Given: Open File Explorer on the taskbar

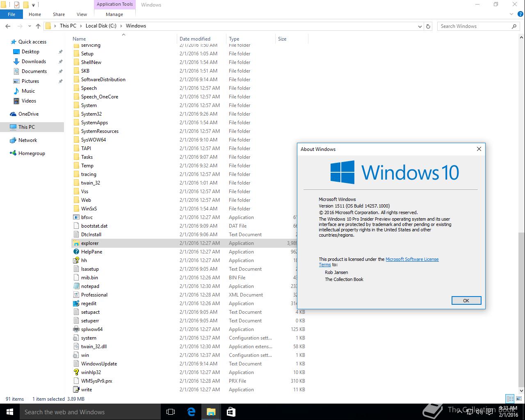Looking at the screenshot, I should [211, 412].
